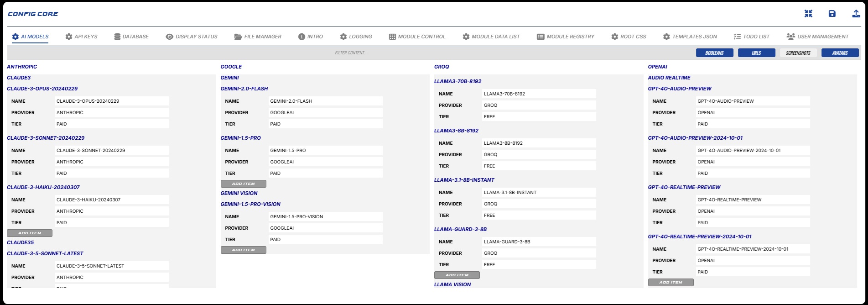Image resolution: width=868 pixels, height=305 pixels.
Task: Add item below the Llama-Guard-3-8B entry
Action: tap(457, 275)
